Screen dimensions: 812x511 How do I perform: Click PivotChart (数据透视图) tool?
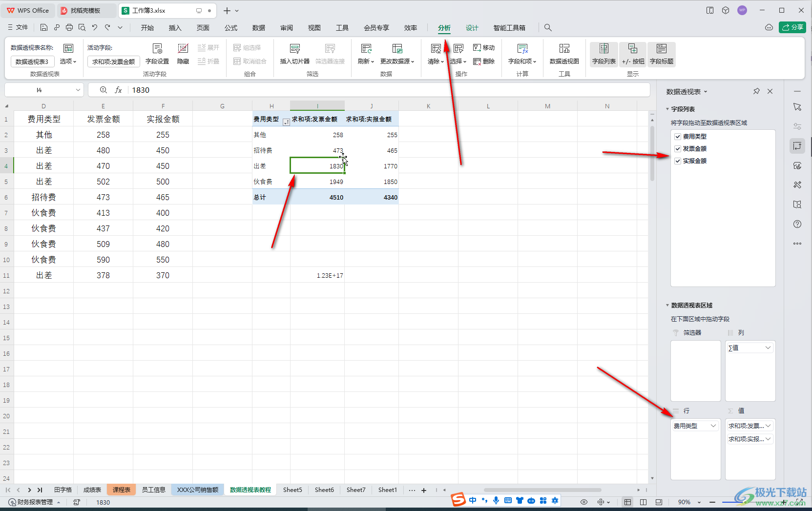[x=564, y=54]
